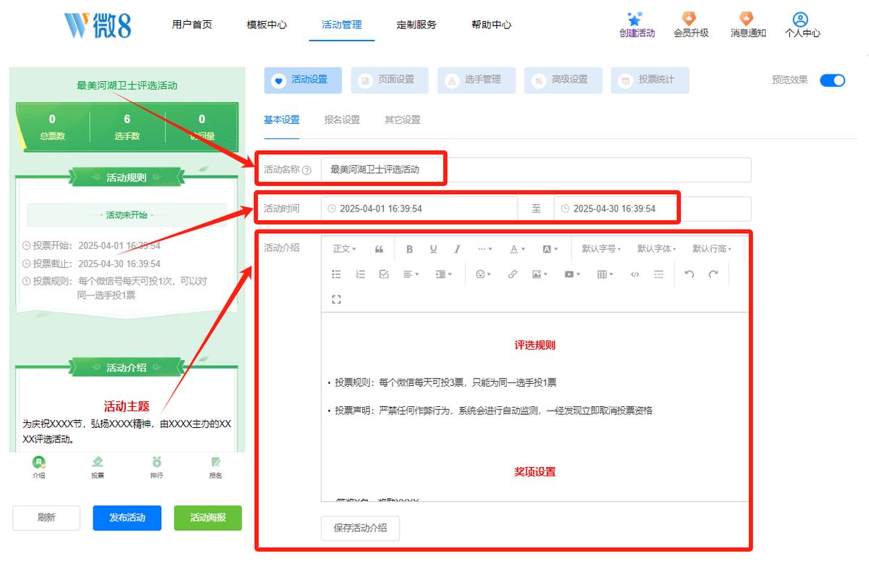Click the 保存活动介绍 button
The image size is (869, 588).
(360, 528)
